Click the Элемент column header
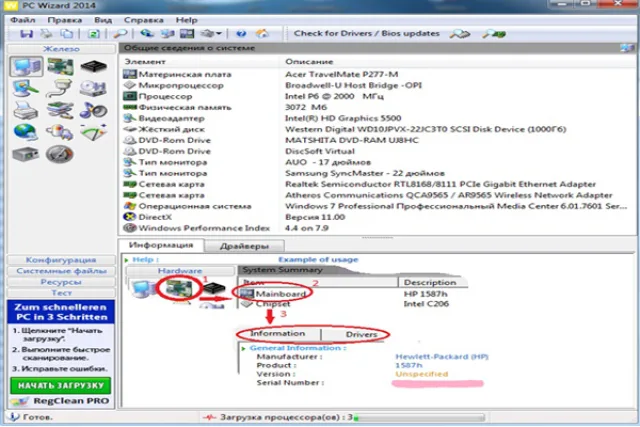 click(x=145, y=62)
